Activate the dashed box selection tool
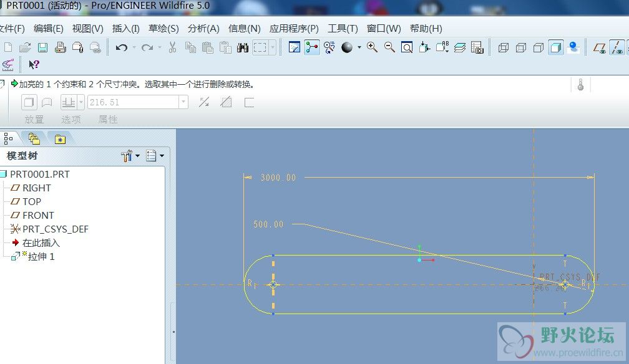 (x=260, y=47)
